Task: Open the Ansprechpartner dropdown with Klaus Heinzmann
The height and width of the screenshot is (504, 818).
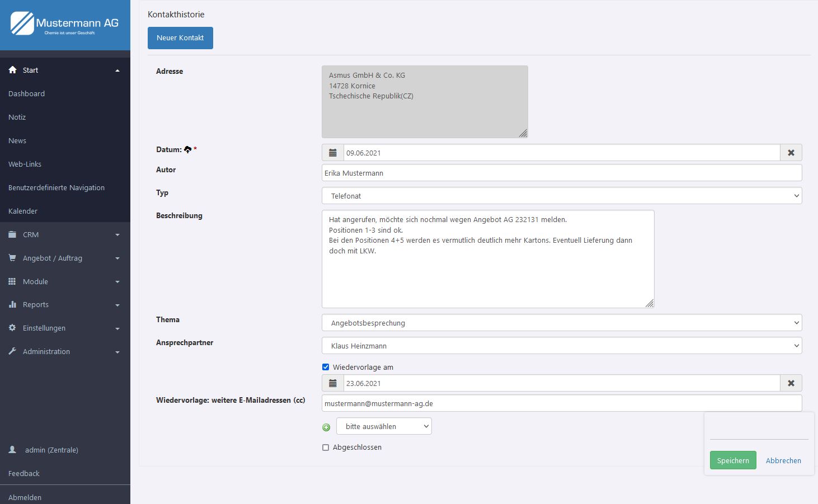Action: point(561,346)
